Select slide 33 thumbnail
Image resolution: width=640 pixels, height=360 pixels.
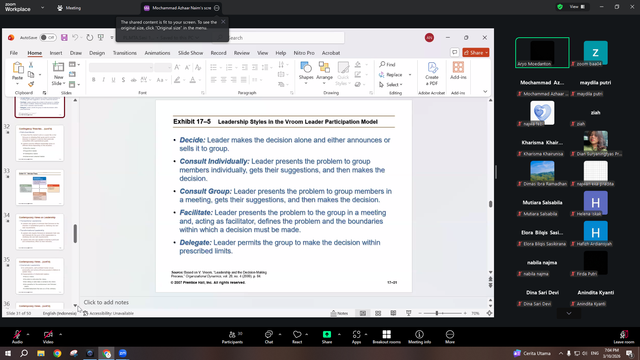pyautogui.click(x=40, y=188)
